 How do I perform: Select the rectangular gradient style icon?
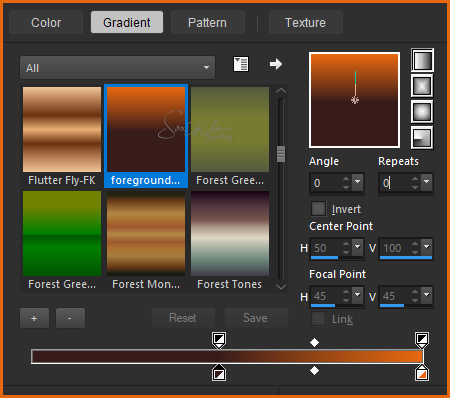coord(422,86)
